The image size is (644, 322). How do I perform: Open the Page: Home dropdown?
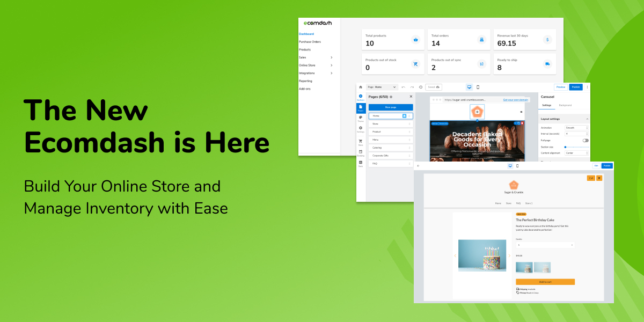[x=382, y=87]
